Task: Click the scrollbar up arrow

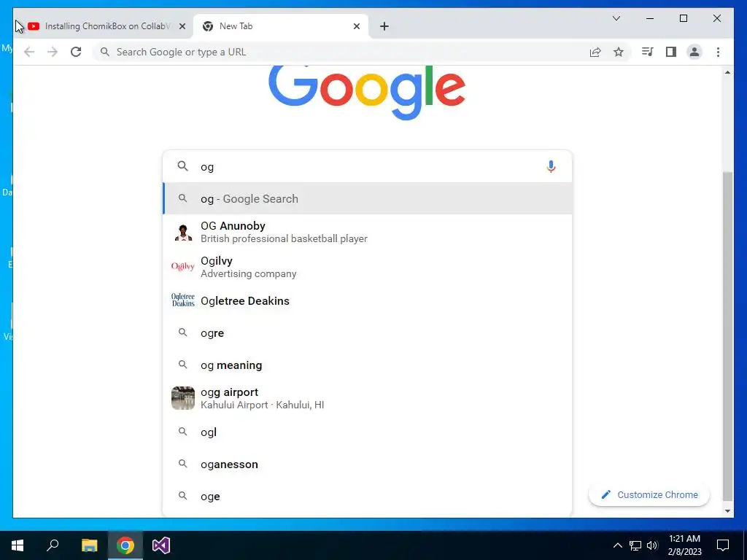Action: pos(727,72)
